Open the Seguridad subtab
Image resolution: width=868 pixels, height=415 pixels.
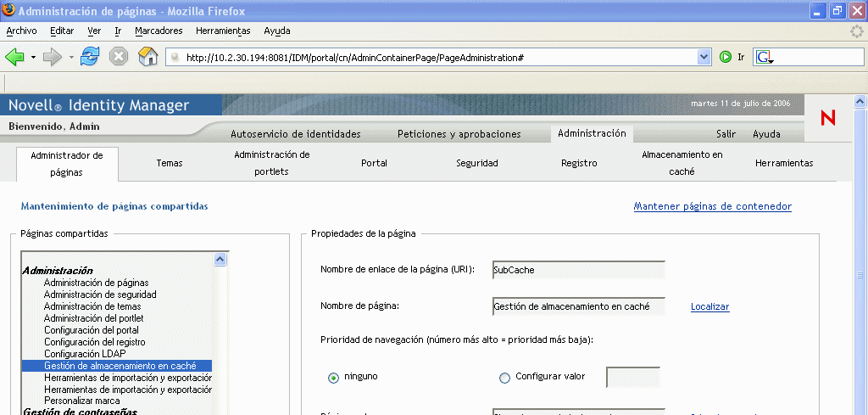point(477,163)
